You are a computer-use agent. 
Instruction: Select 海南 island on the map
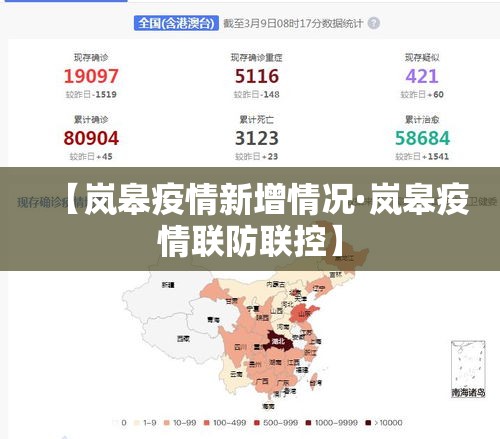269,406
